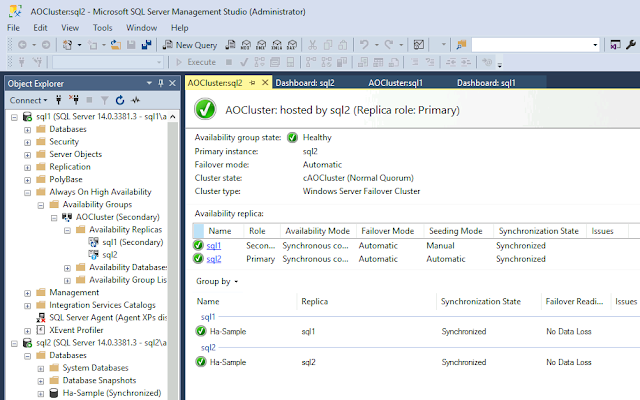The image size is (640, 400).
Task: Click the Properties wrench icon
Action: point(631,45)
